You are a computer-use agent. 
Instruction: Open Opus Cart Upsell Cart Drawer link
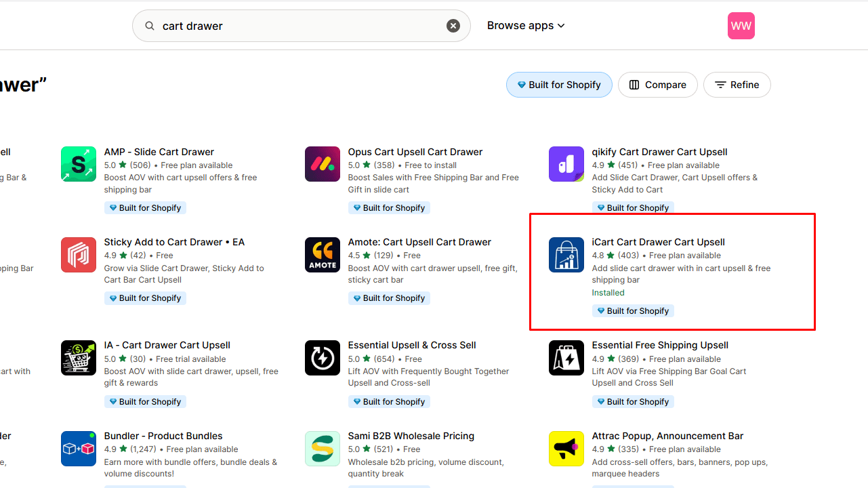tap(415, 152)
